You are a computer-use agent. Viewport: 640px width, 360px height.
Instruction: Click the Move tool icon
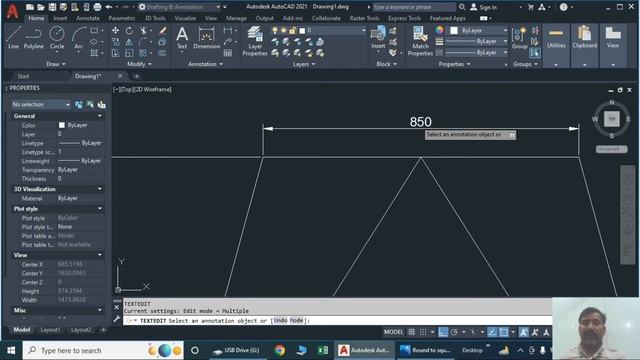click(116, 31)
